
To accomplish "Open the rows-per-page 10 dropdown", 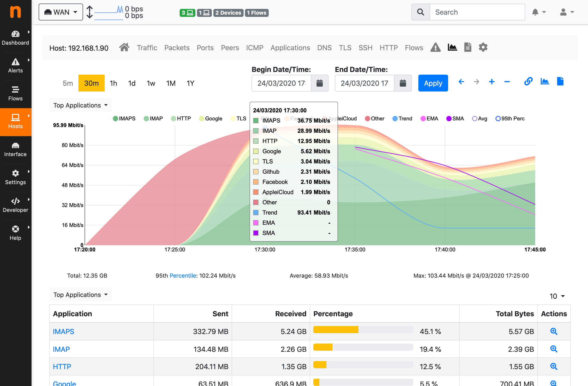I will point(557,296).
